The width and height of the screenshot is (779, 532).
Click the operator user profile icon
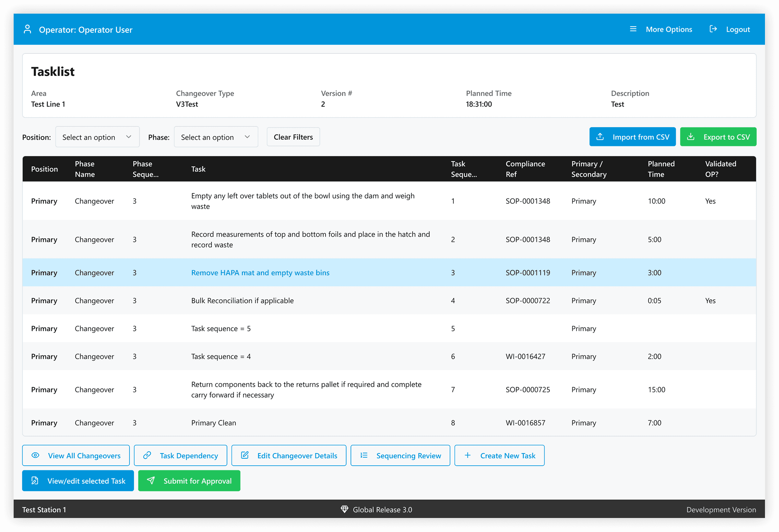click(x=27, y=29)
